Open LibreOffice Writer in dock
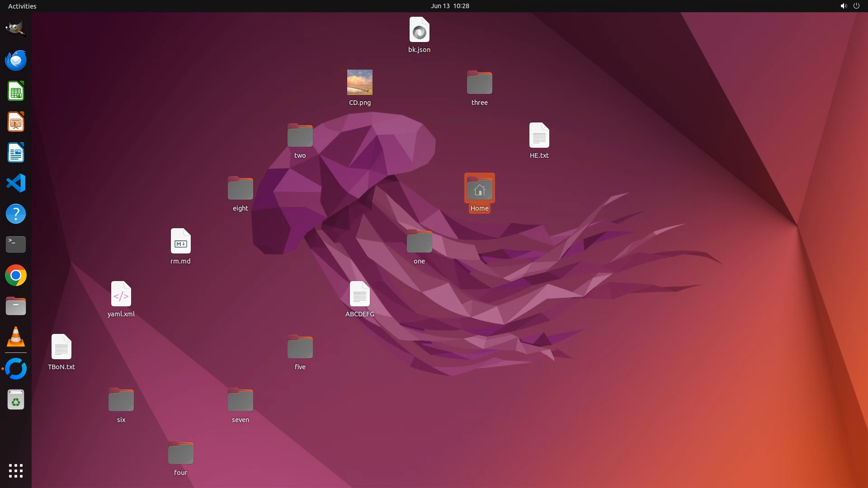Viewport: 868px width, 488px height. pyautogui.click(x=16, y=153)
